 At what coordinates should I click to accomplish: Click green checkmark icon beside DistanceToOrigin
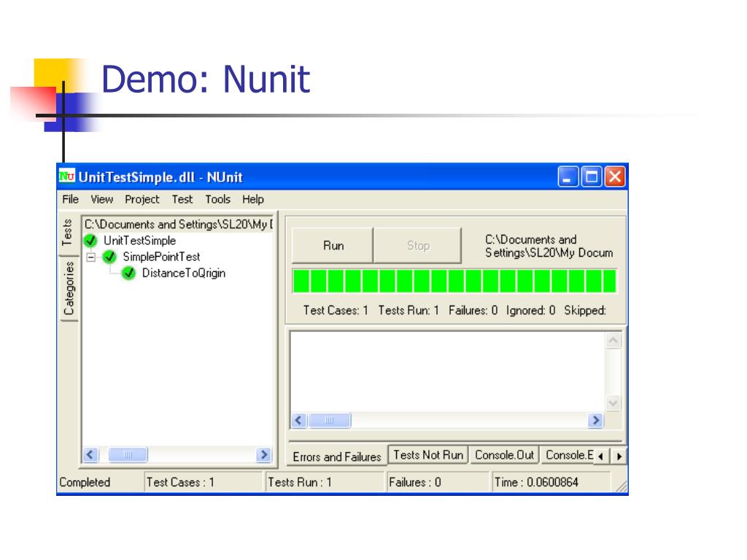point(128,273)
